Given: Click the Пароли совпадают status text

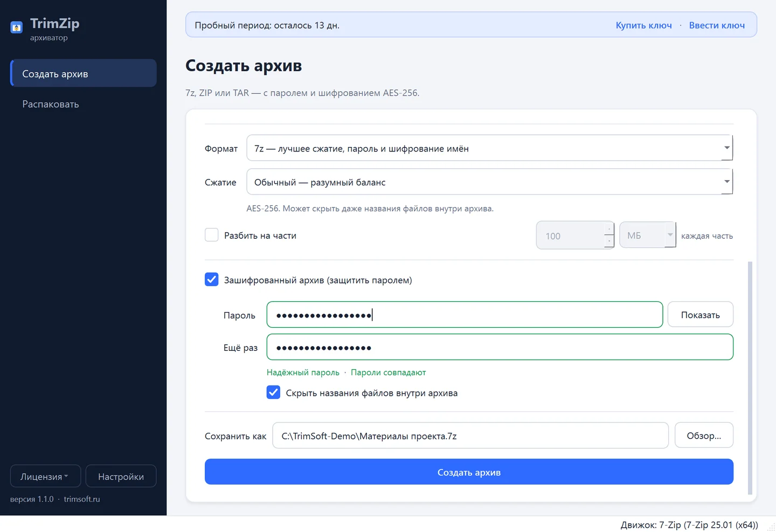Looking at the screenshot, I should 388,372.
